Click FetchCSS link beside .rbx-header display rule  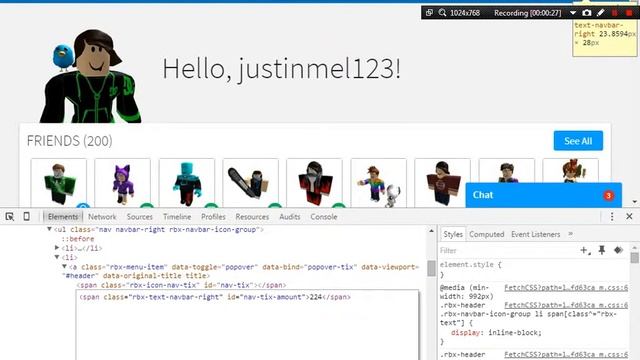coord(566,305)
